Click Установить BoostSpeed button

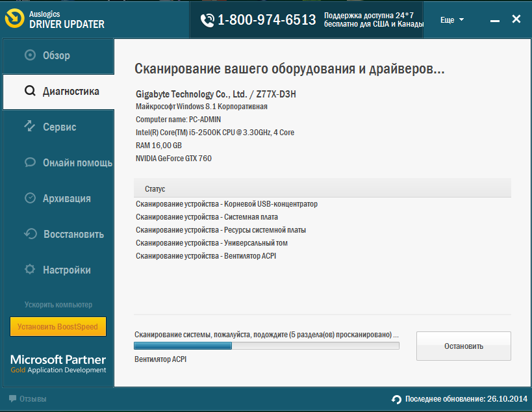tap(58, 326)
